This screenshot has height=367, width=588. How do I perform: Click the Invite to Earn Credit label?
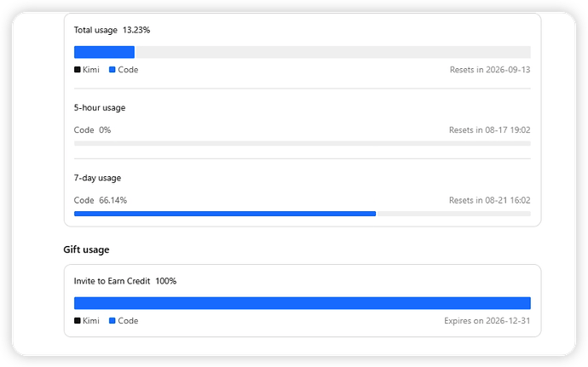tap(112, 281)
